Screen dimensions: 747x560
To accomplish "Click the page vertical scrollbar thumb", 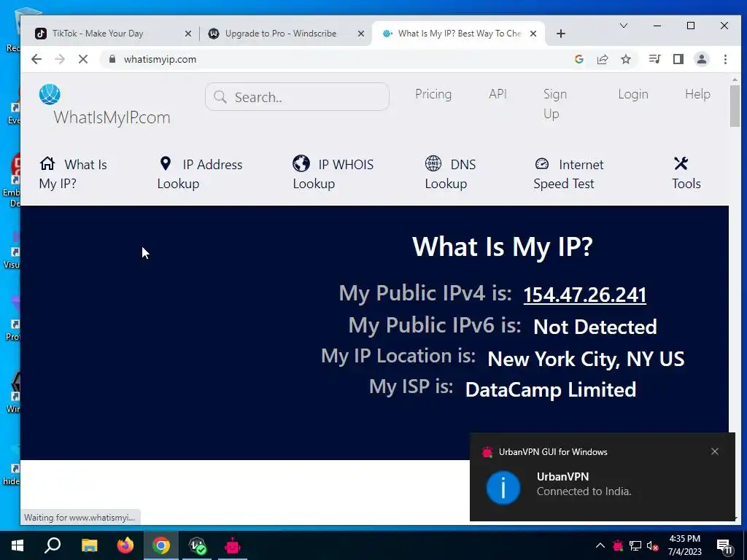I will tap(735, 105).
